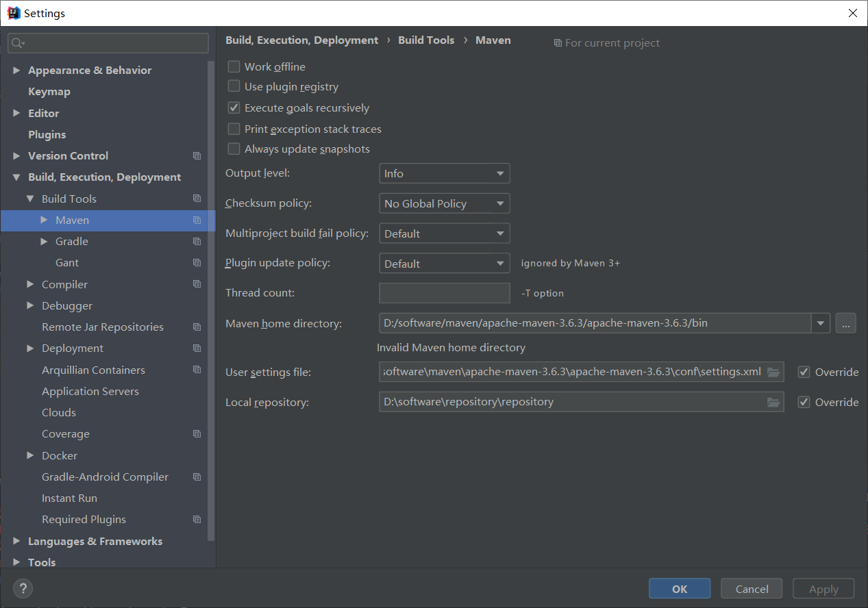
Task: Click project-level icon beside Build Tools
Action: point(197,199)
